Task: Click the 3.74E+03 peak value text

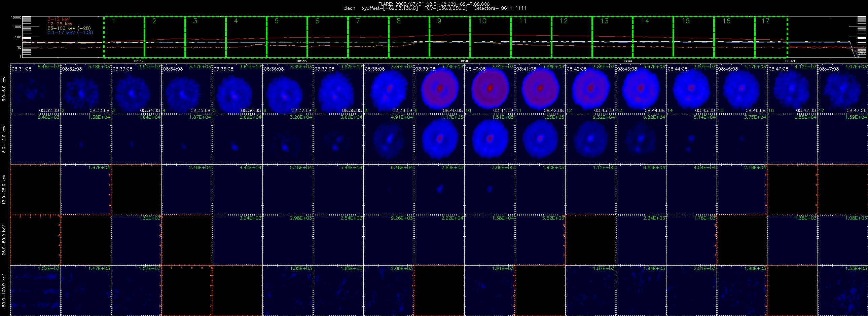Action: (453, 67)
